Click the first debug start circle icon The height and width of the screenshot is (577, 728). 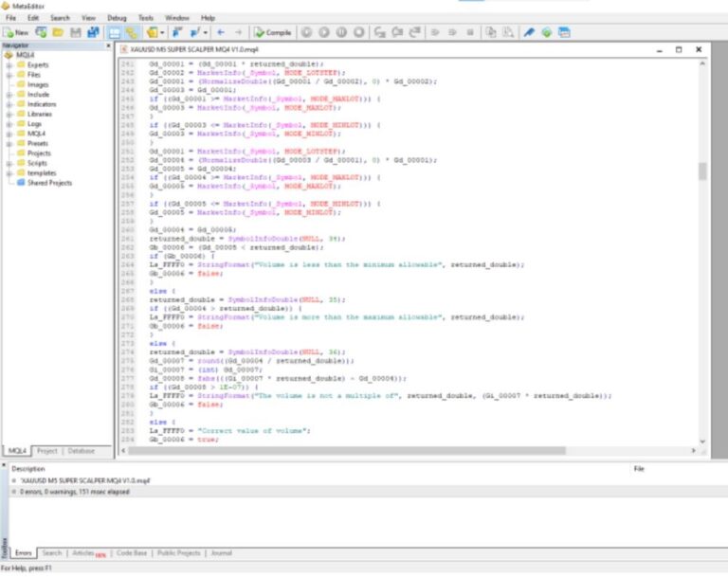click(x=307, y=32)
